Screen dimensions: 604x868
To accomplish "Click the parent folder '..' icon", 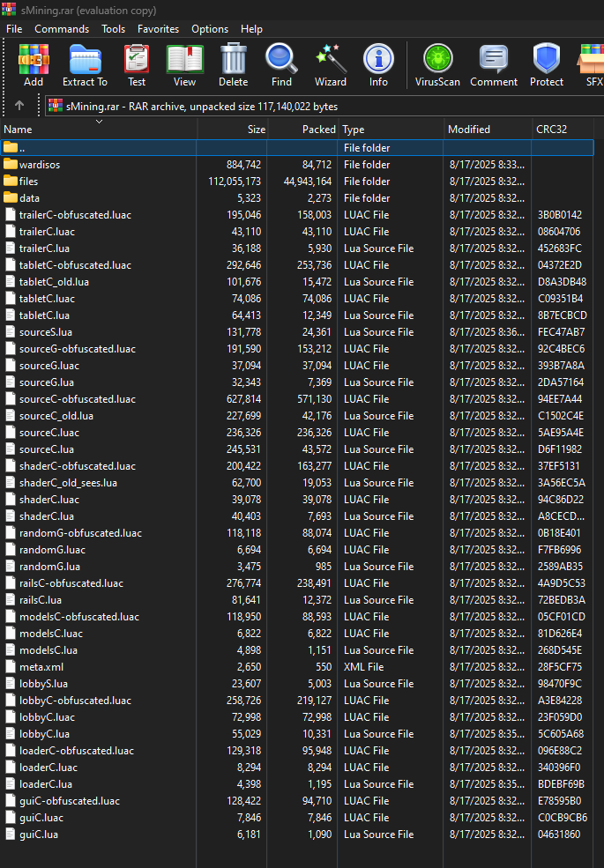I will 10,147.
